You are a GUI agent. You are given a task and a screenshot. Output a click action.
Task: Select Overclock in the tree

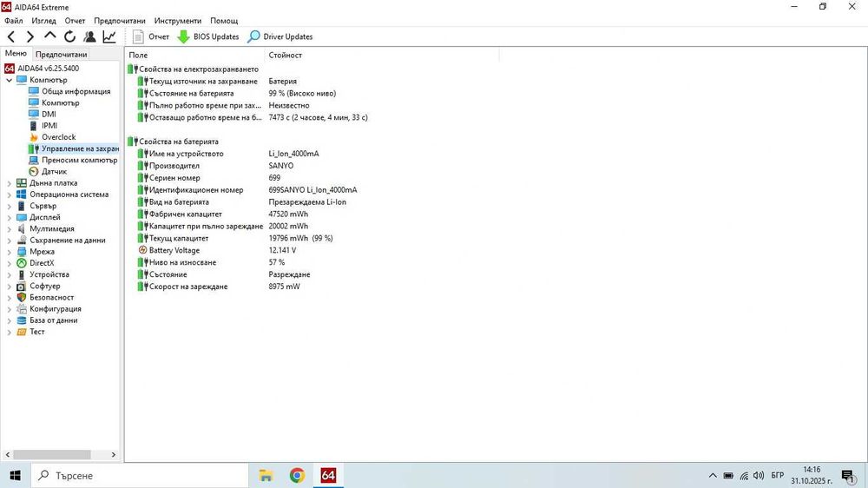[59, 137]
